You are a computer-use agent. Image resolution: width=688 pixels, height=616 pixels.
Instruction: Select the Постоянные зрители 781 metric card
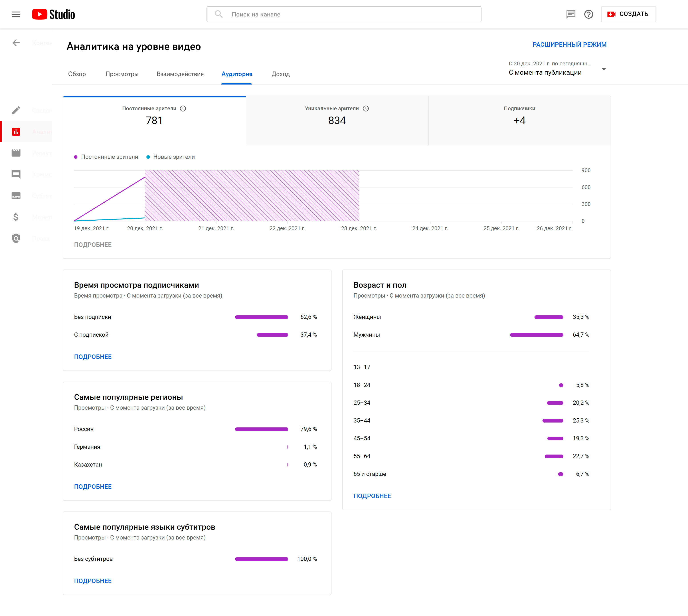(154, 121)
